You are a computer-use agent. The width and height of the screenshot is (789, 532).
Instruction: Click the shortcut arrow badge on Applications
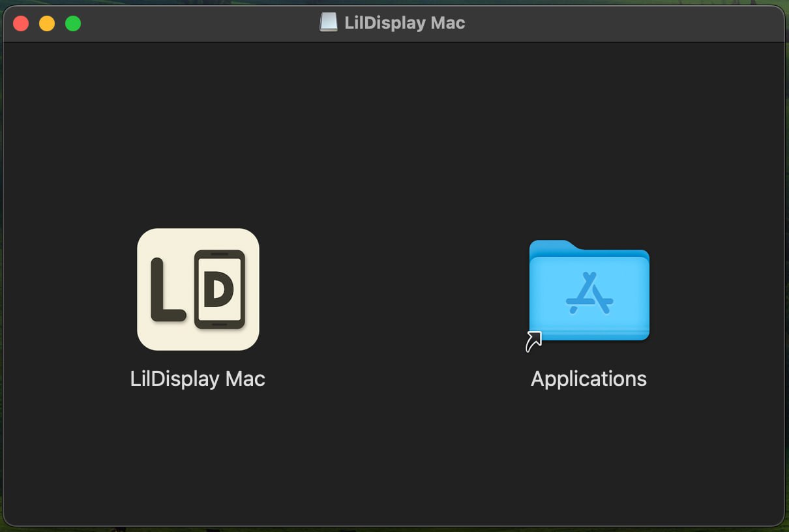click(533, 341)
